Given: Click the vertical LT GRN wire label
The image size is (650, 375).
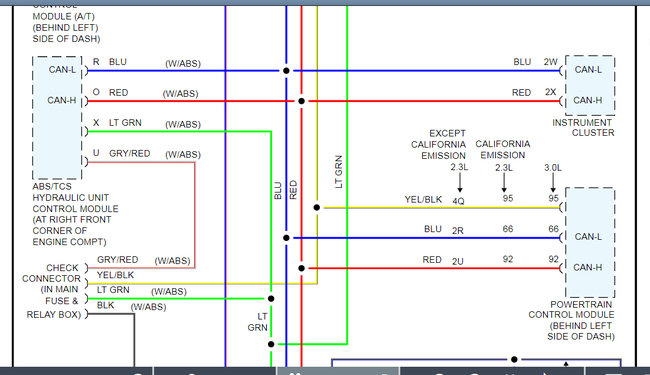Looking at the screenshot, I should tap(339, 172).
